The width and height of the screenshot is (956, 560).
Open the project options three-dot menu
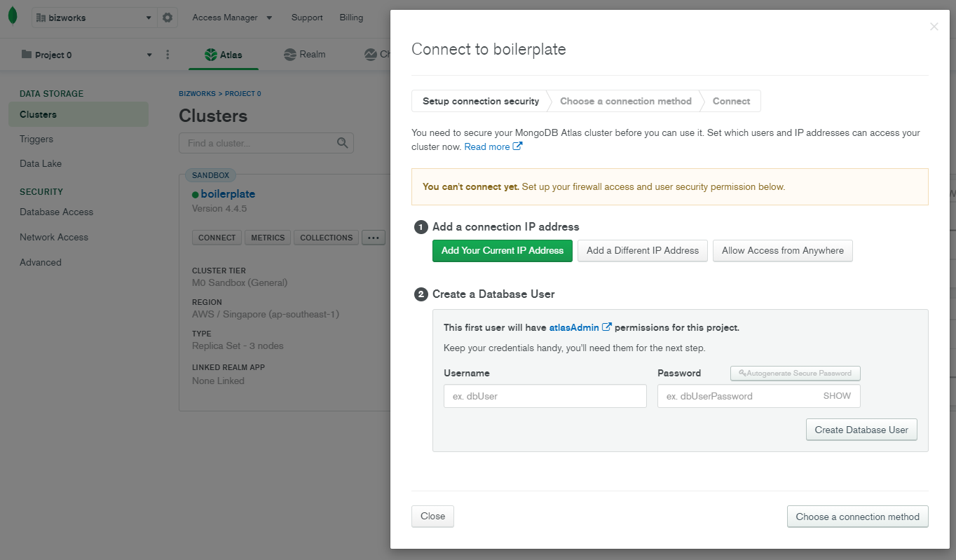click(168, 55)
